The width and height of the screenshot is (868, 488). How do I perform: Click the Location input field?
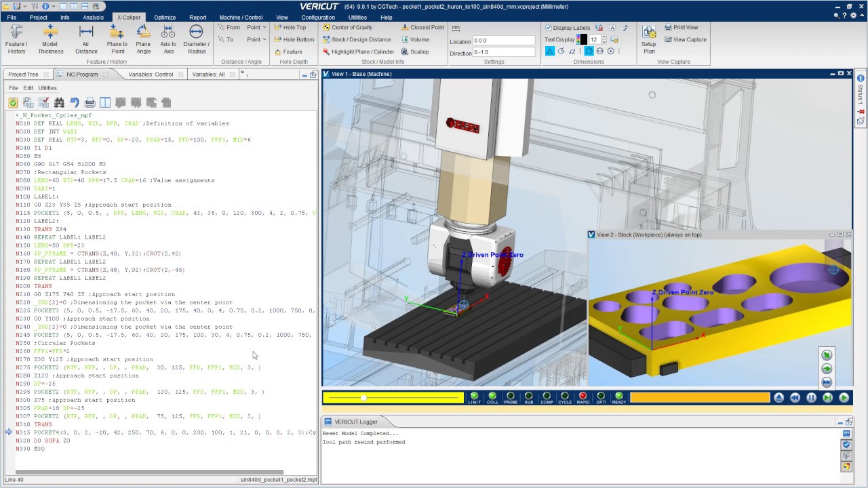504,41
